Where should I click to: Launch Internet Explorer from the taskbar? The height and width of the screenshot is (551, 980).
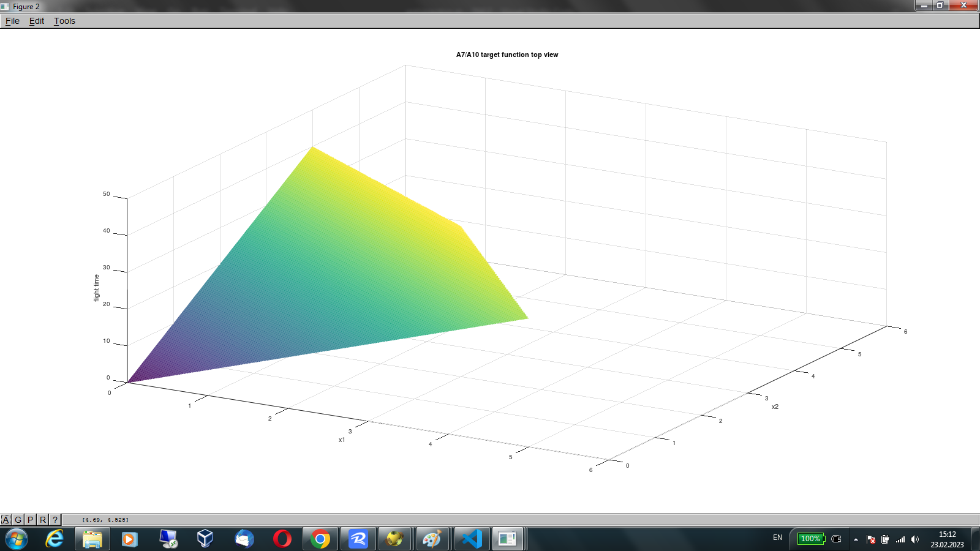55,539
